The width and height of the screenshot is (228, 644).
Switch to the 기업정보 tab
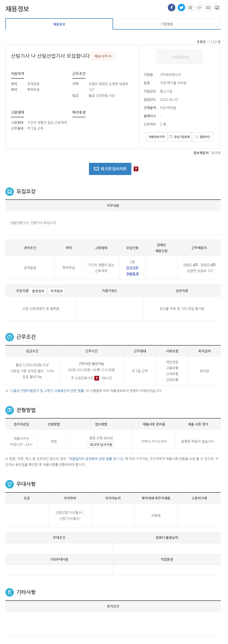[167, 24]
